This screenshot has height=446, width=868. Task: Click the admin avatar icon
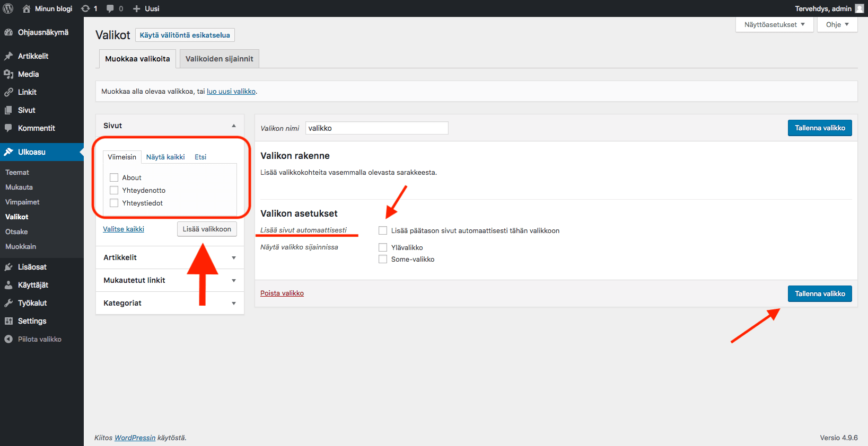click(x=860, y=8)
